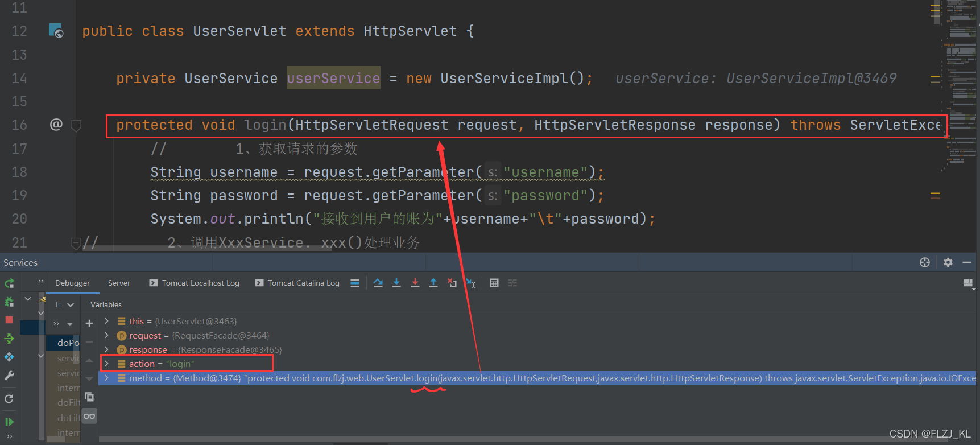Click the login method name on line 16
Viewport: 980px width, 445px height.
pos(265,125)
